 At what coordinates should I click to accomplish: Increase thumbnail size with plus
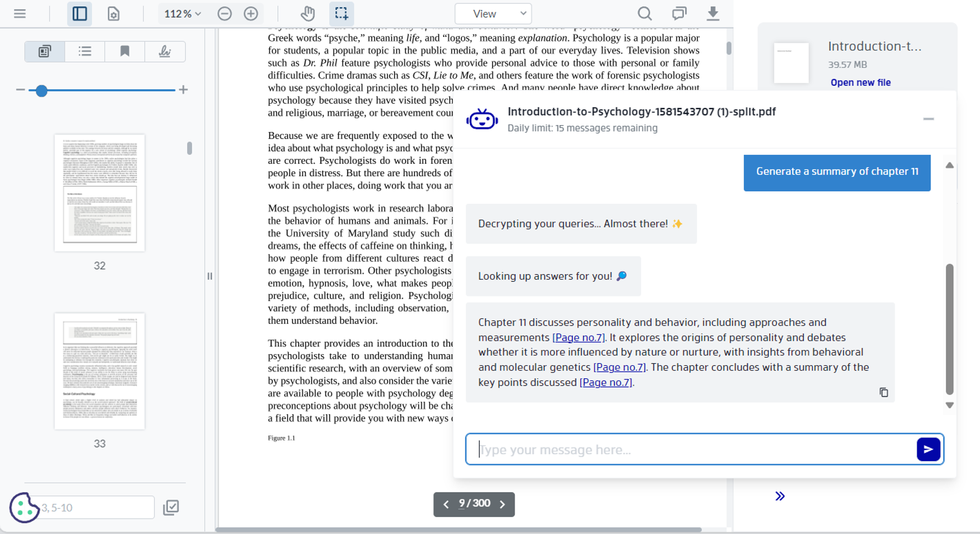[x=183, y=90]
